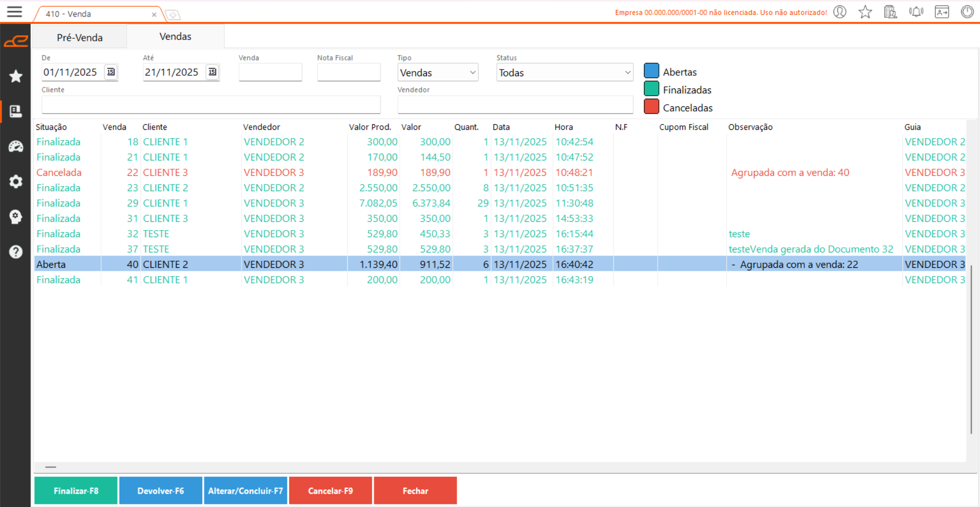This screenshot has height=507, width=980.
Task: Click the user profile icon at top
Action: [x=840, y=12]
